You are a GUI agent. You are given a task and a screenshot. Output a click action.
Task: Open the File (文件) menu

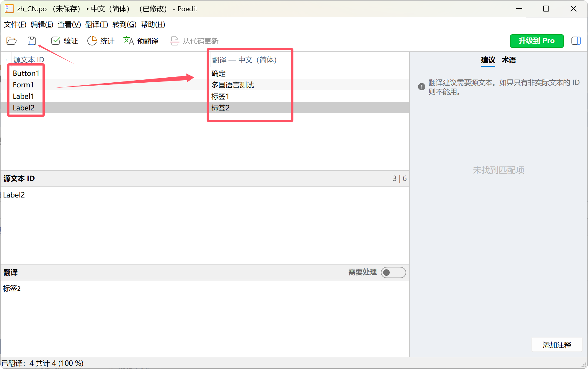point(15,25)
